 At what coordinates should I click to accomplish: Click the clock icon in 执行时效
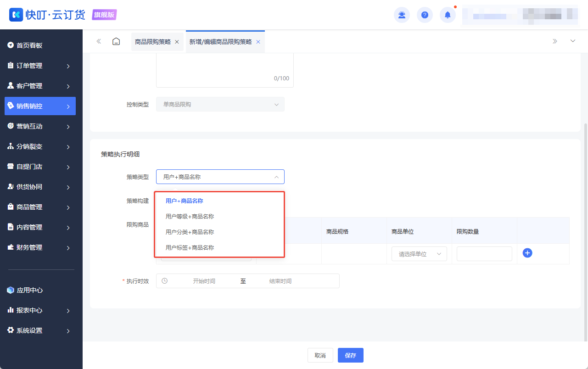click(164, 281)
